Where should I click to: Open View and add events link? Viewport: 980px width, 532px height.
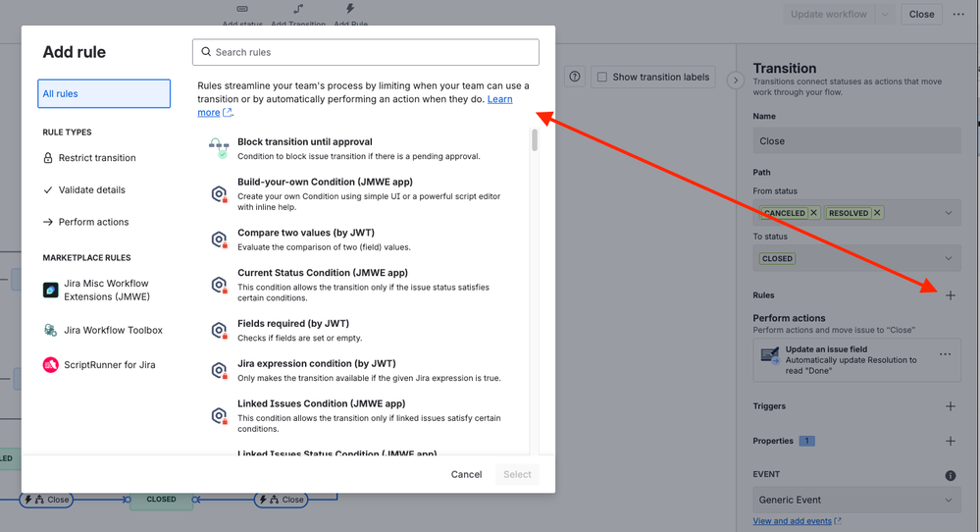tap(797, 521)
